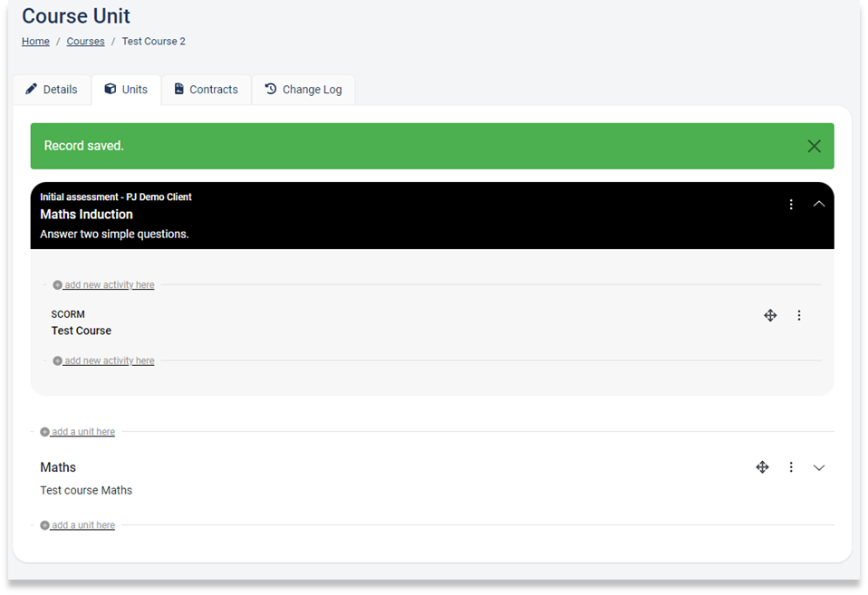Click the Course Unit page heading
The width and height of the screenshot is (868, 595).
pyautogui.click(x=76, y=16)
